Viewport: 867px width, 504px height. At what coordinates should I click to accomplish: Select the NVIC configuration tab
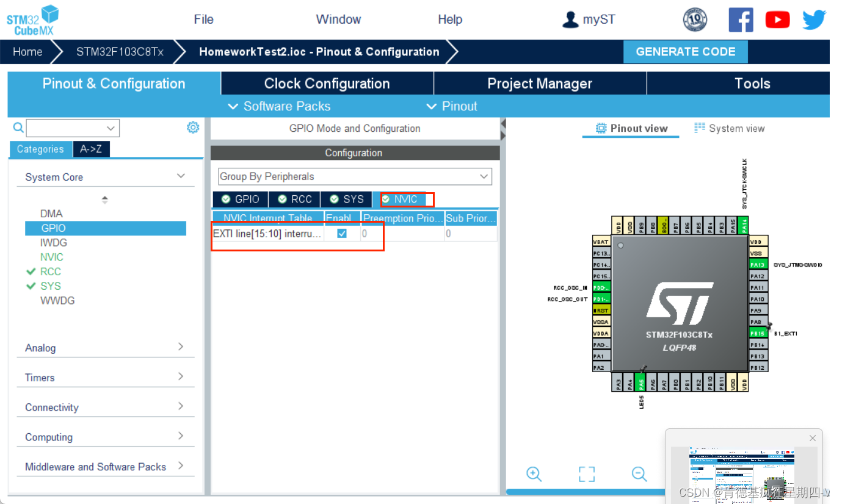coord(399,199)
